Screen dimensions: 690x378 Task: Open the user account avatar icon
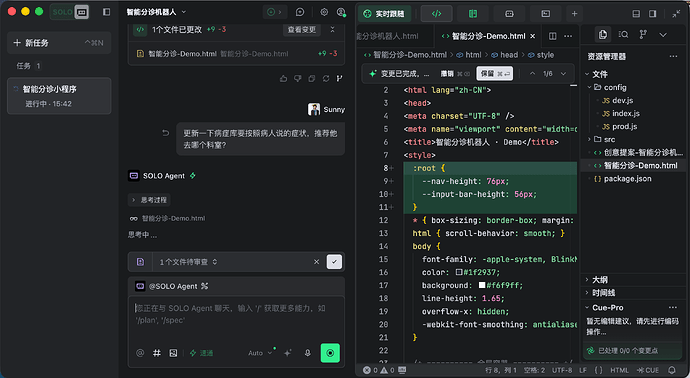[x=341, y=12]
